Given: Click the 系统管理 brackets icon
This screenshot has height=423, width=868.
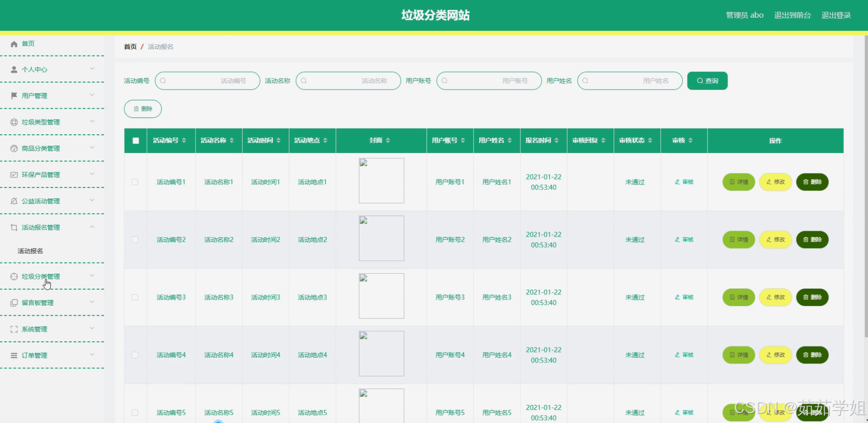Looking at the screenshot, I should pyautogui.click(x=14, y=329).
